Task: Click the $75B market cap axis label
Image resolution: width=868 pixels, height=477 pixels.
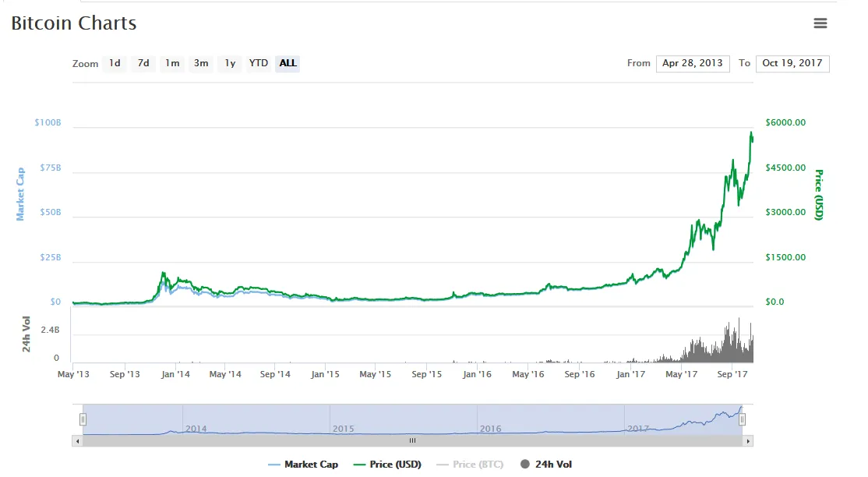Action: (51, 168)
